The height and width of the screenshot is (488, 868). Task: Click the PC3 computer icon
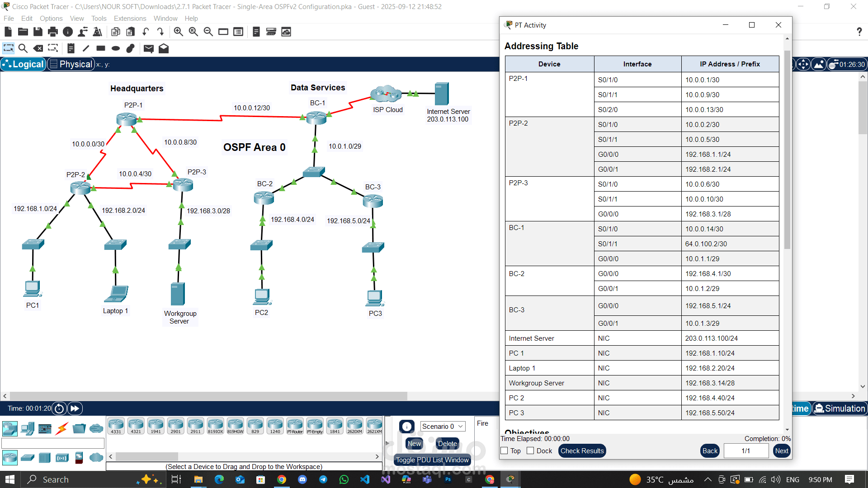pyautogui.click(x=375, y=298)
